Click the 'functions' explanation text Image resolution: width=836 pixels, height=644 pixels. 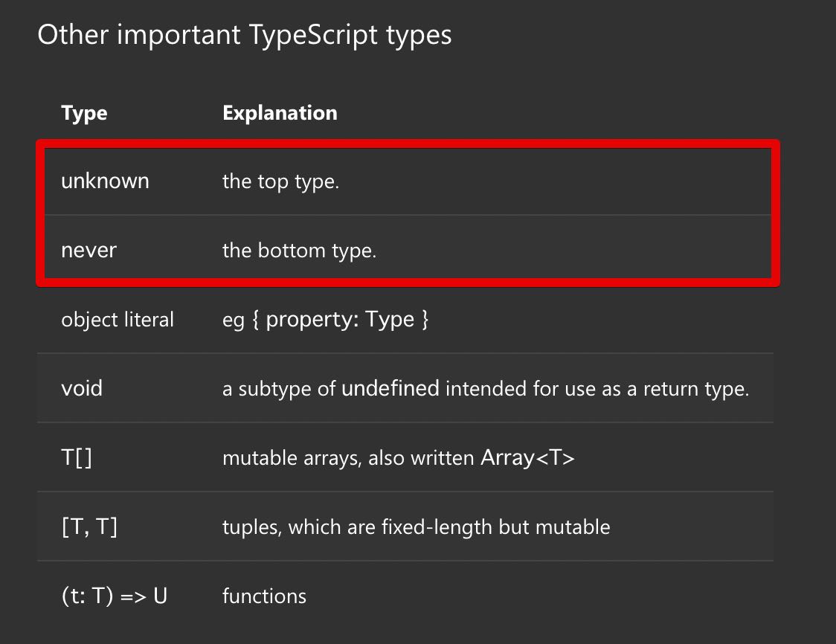coord(264,596)
